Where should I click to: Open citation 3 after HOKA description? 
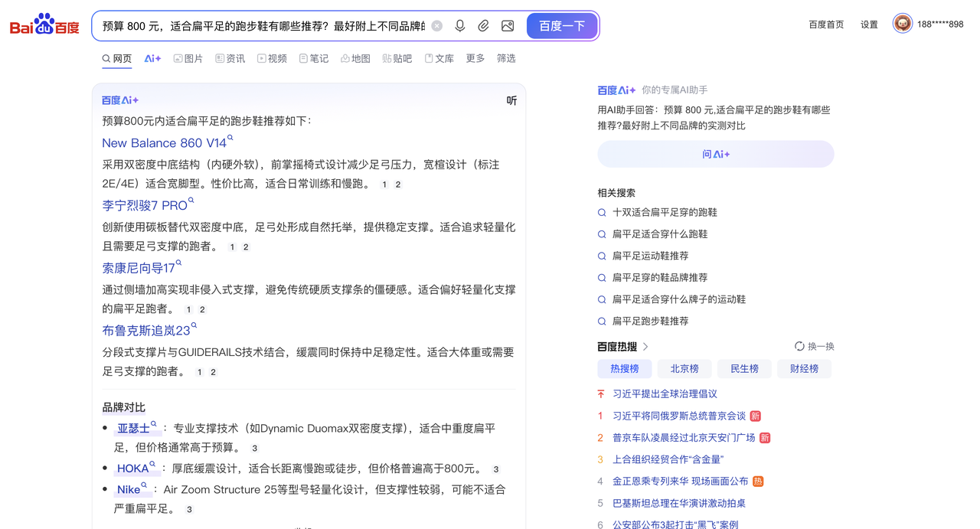[x=496, y=469]
